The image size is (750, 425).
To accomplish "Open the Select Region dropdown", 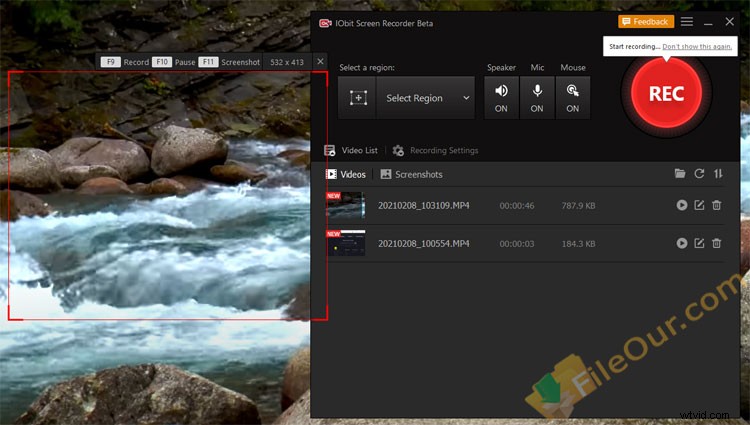I will [426, 98].
